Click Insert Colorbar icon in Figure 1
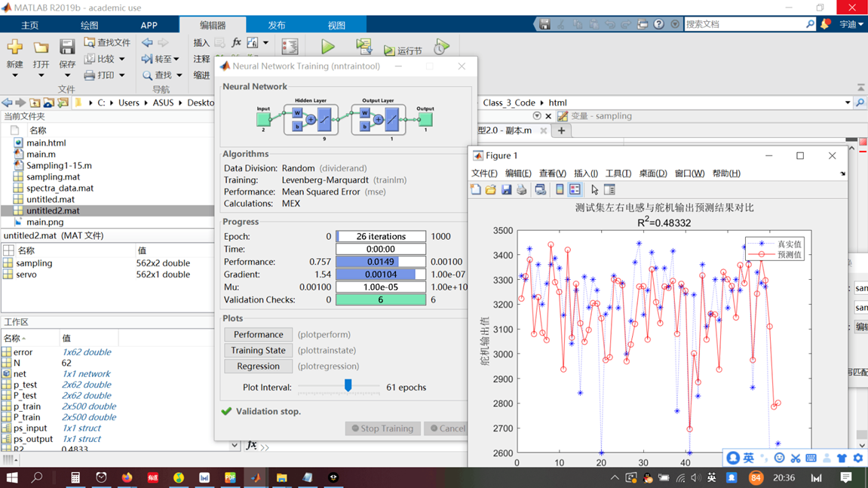Viewport: 868px width, 488px height. (x=560, y=189)
